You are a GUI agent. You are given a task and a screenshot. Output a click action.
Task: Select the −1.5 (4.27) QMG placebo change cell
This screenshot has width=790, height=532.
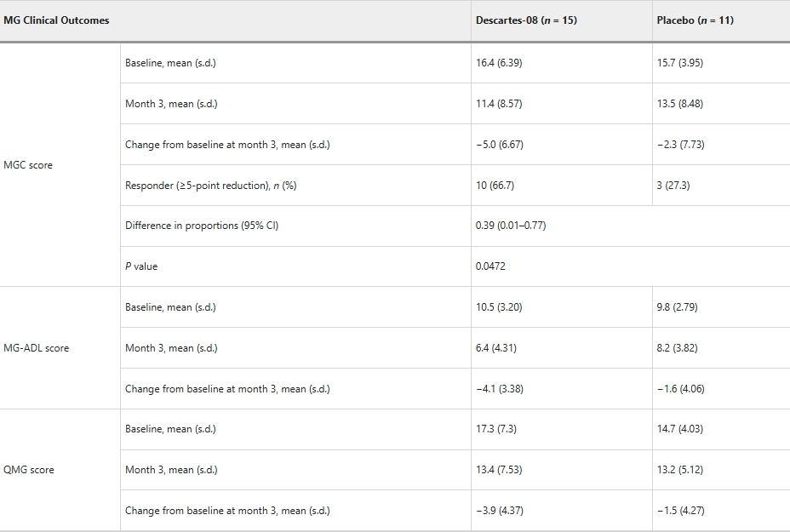pos(680,511)
